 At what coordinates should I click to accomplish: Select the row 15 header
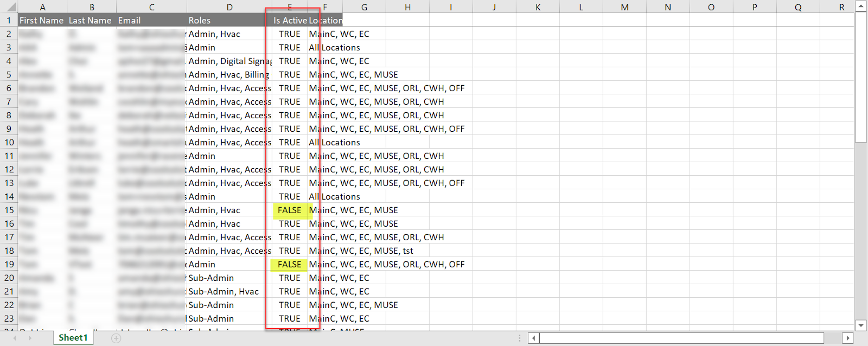tap(9, 210)
